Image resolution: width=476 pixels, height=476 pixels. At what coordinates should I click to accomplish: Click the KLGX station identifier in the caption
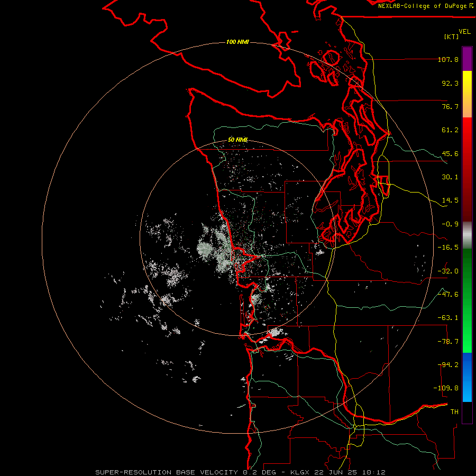300,472
